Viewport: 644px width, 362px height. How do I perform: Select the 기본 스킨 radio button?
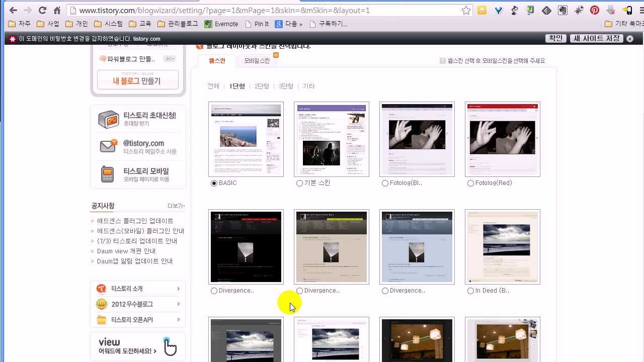point(299,184)
